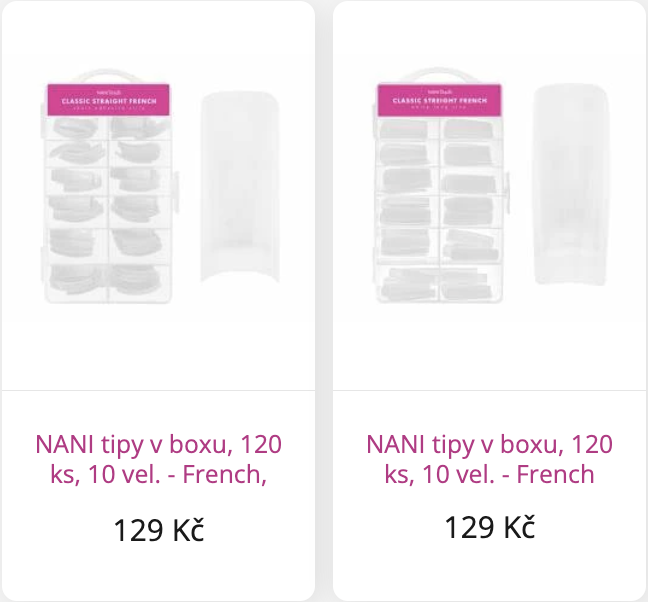Click the pink Classic Straight French label on right box
Image resolution: width=648 pixels, height=602 pixels.
pos(439,100)
